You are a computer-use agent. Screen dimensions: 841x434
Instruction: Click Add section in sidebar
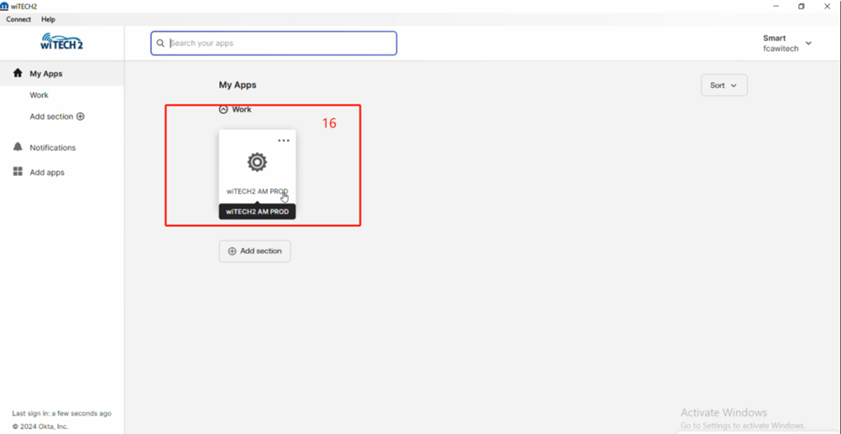(x=51, y=116)
